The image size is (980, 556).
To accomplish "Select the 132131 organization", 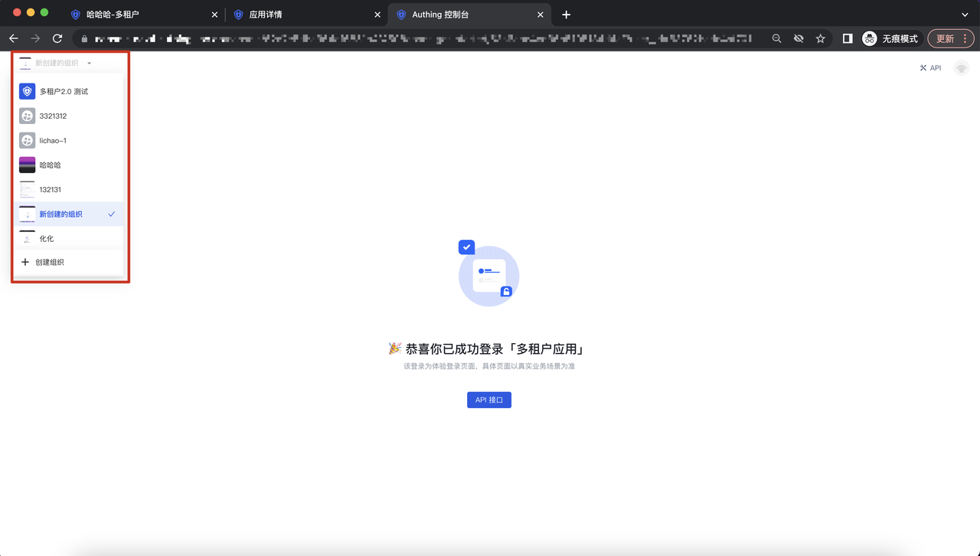I will coord(51,190).
